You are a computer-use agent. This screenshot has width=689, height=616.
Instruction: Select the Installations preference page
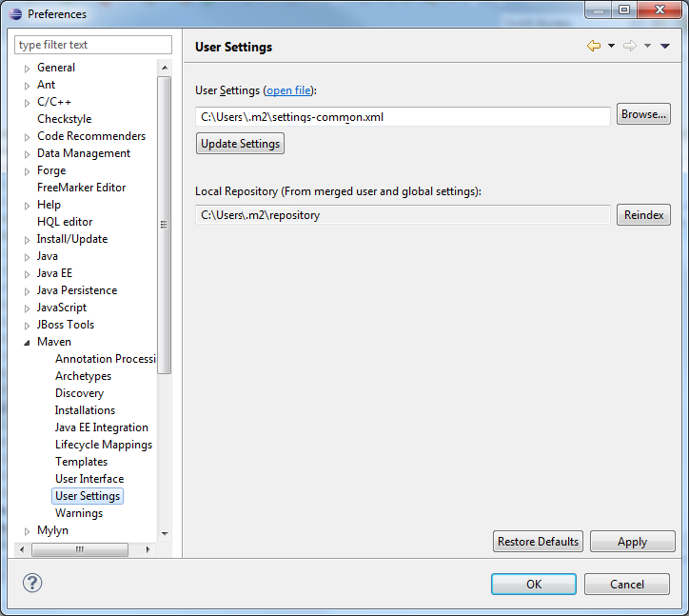[85, 410]
